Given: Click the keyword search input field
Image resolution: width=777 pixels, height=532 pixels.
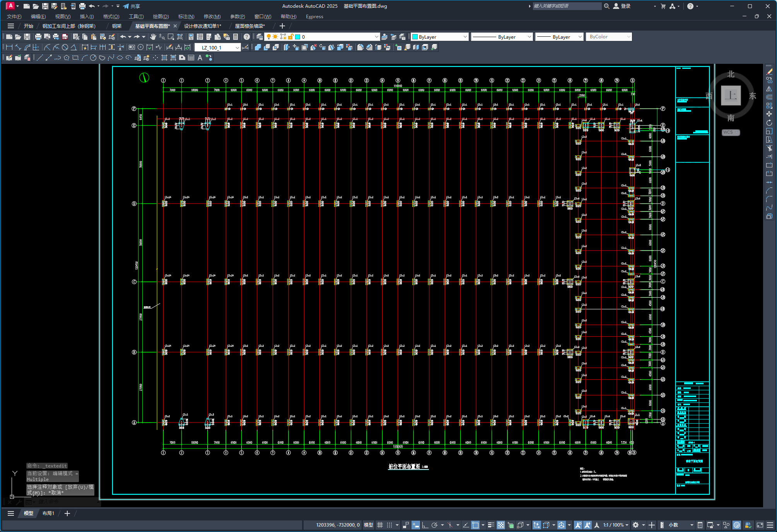Looking at the screenshot, I should point(567,6).
